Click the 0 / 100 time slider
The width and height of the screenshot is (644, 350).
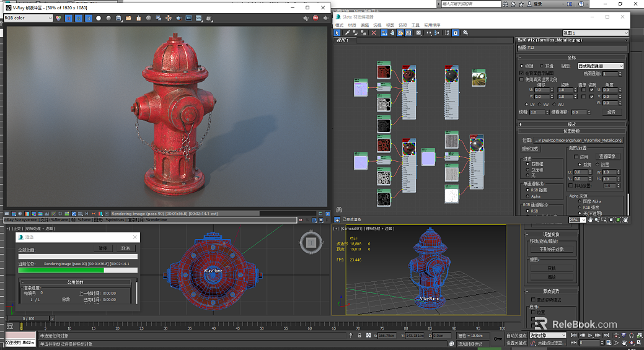tap(29, 318)
